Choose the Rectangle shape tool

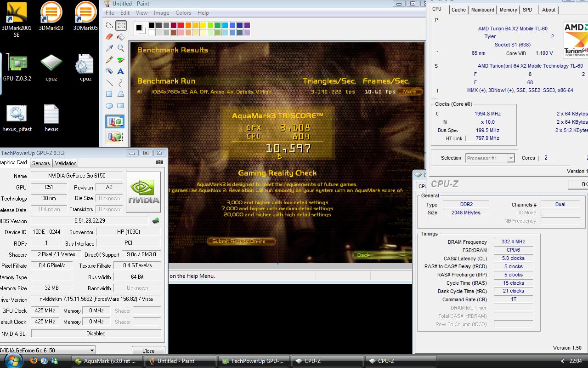pos(109,94)
